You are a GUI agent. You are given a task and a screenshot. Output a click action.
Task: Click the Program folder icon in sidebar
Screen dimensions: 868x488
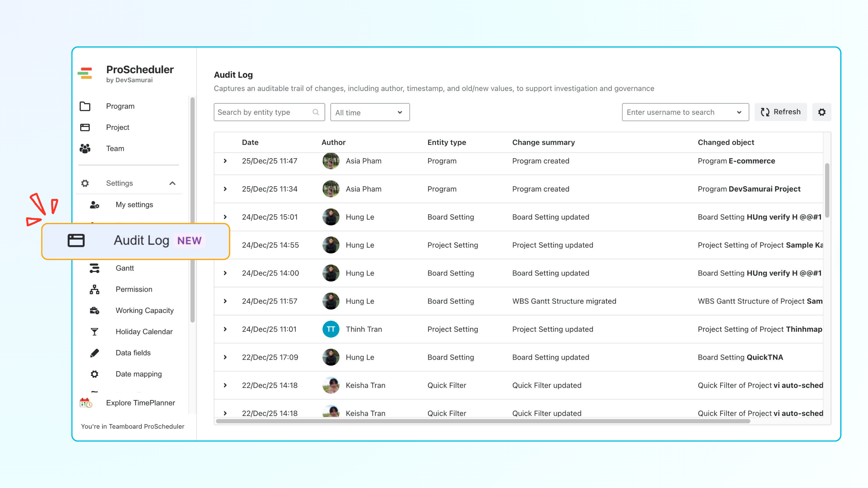click(85, 106)
